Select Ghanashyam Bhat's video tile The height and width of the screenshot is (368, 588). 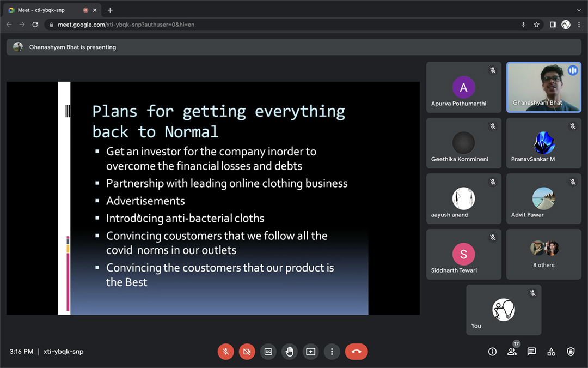(543, 87)
